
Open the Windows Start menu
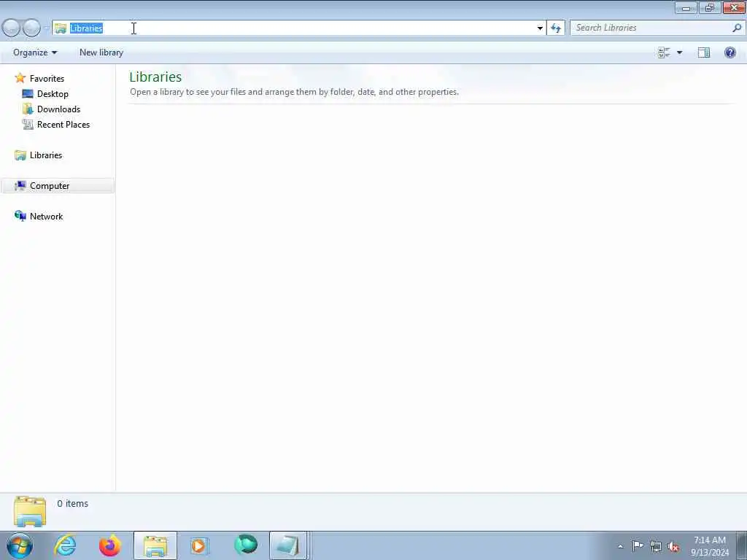tap(20, 545)
